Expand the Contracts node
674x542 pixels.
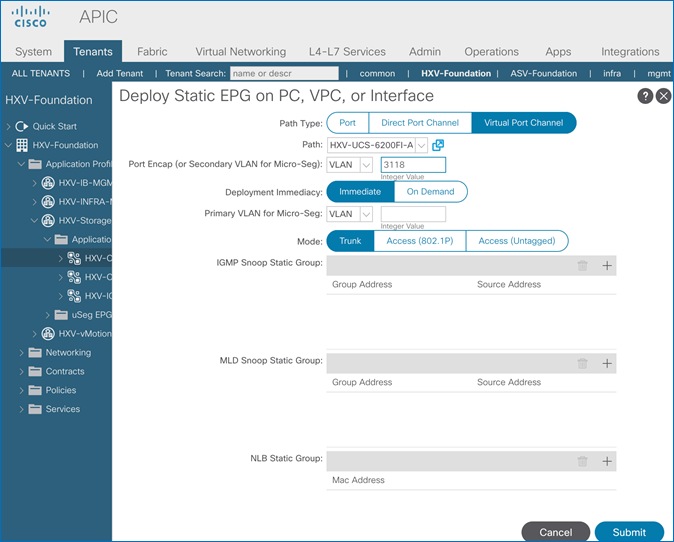click(21, 371)
